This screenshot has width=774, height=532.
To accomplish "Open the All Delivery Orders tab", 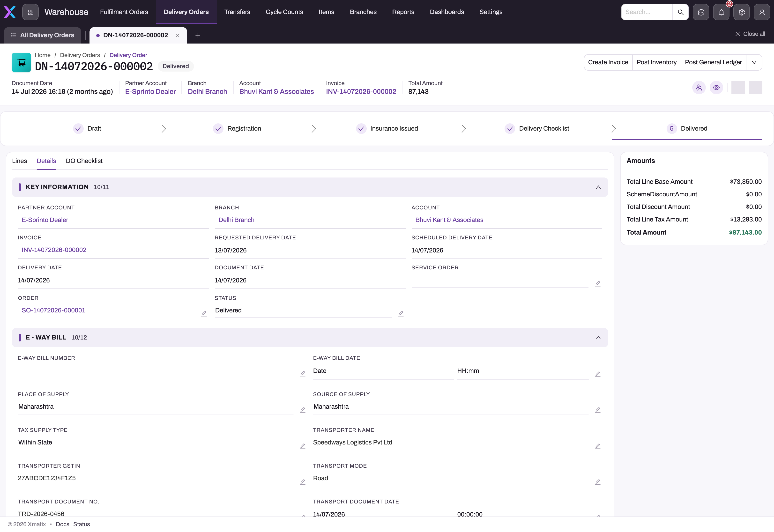I will tap(42, 35).
